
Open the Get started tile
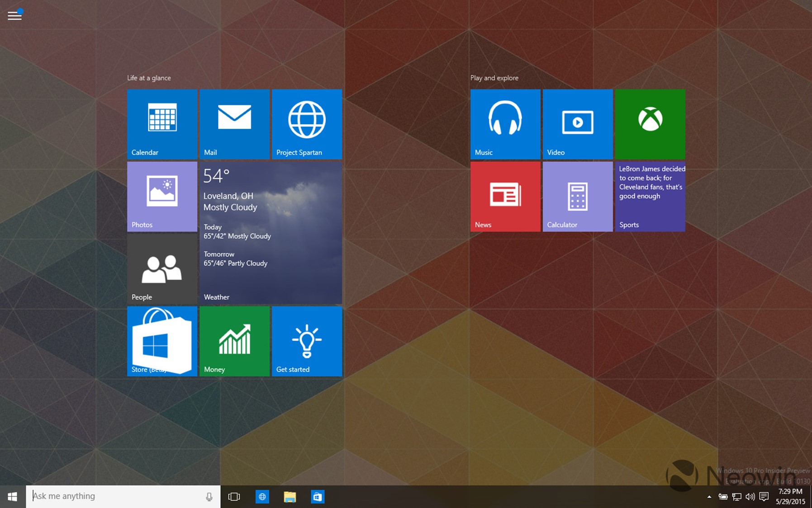pos(307,341)
